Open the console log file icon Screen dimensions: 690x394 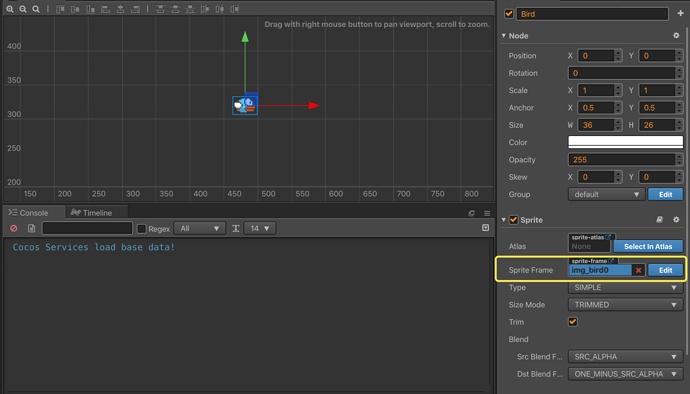tap(31, 228)
